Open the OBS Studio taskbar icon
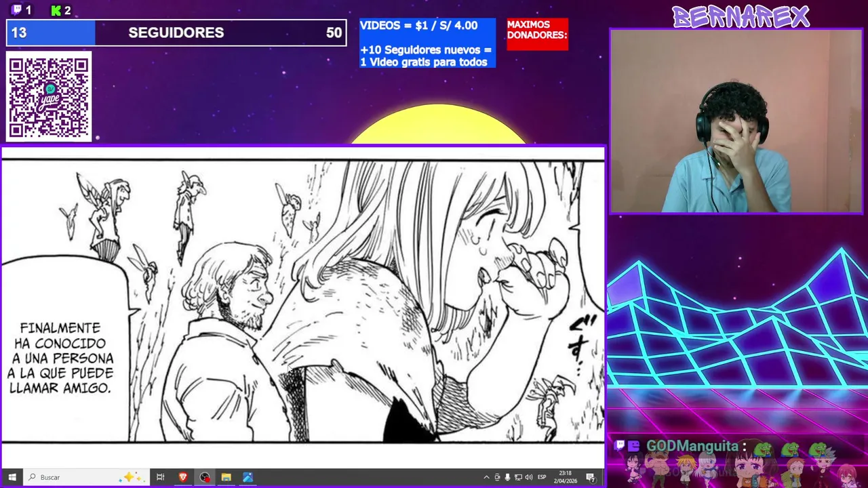This screenshot has height=488, width=868. point(204,477)
